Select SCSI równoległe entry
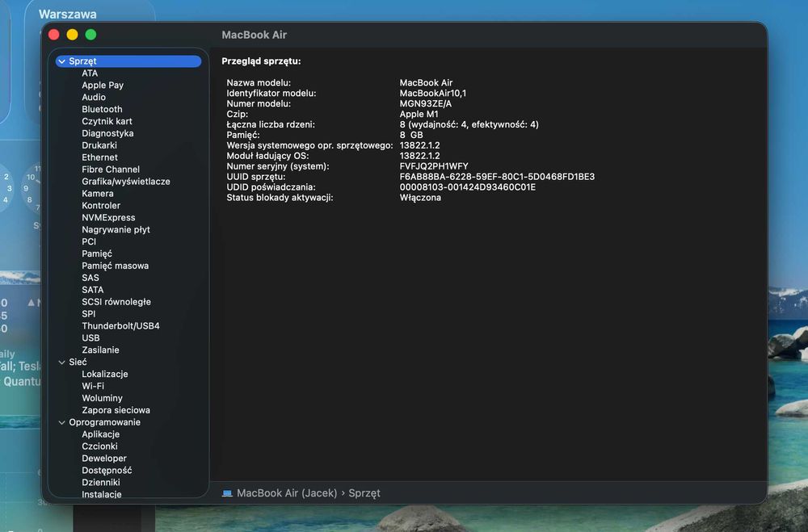808x532 pixels. 116,301
